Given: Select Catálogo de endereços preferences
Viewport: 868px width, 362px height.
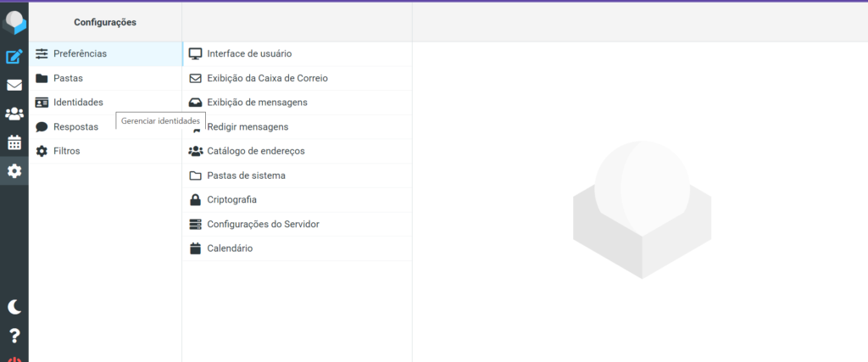Looking at the screenshot, I should pos(255,151).
